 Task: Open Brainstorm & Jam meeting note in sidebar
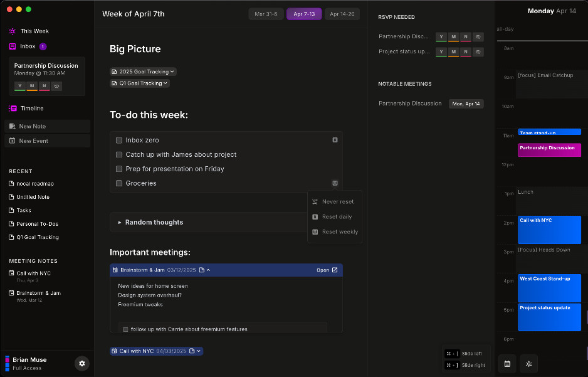pyautogui.click(x=35, y=296)
